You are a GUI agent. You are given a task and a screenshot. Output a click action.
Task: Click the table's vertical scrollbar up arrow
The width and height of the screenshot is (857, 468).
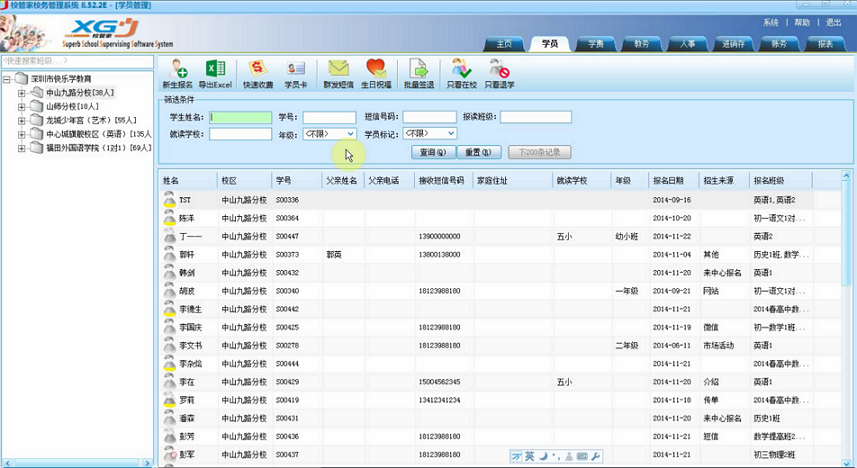[x=846, y=176]
